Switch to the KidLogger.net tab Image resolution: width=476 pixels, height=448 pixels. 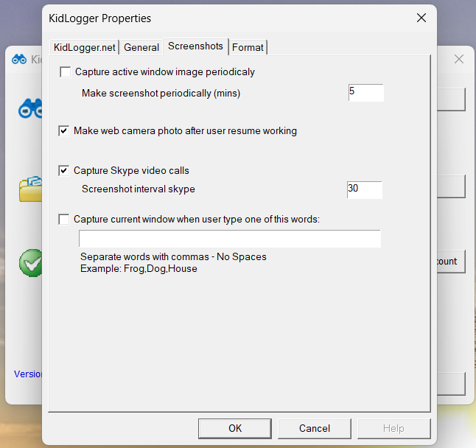[x=85, y=48]
